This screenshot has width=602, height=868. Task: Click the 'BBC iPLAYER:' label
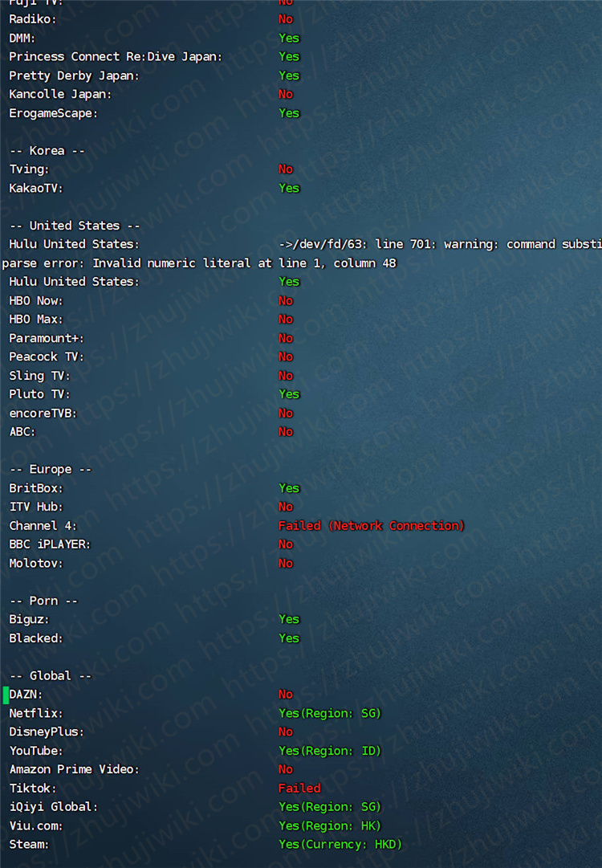(x=50, y=544)
